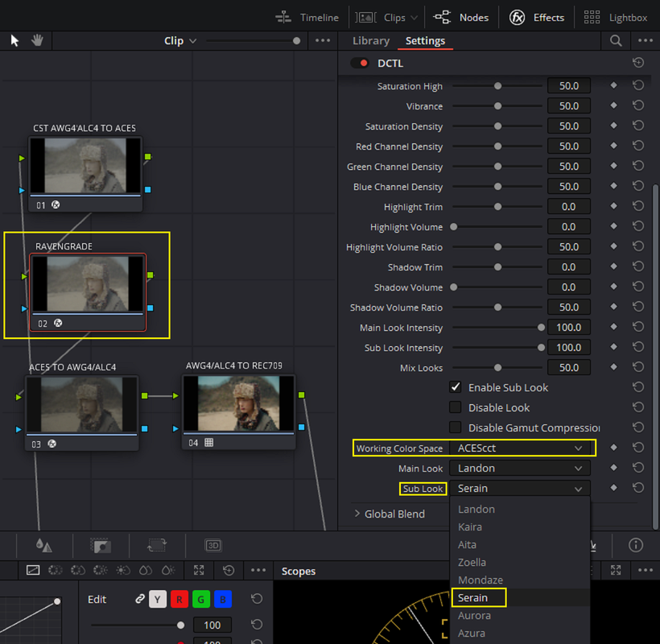Enable Disable Gamut Compression checkbox
660x644 pixels.
pyautogui.click(x=455, y=427)
